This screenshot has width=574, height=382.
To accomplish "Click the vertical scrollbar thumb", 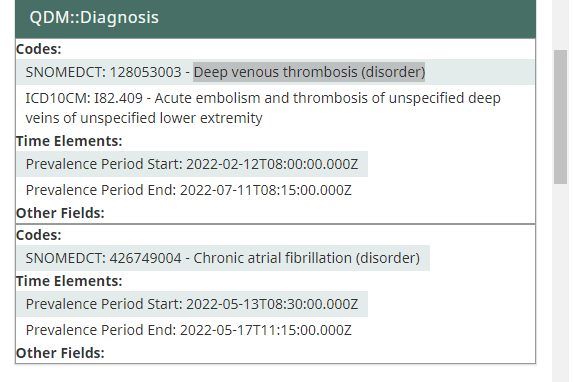I will (560, 117).
